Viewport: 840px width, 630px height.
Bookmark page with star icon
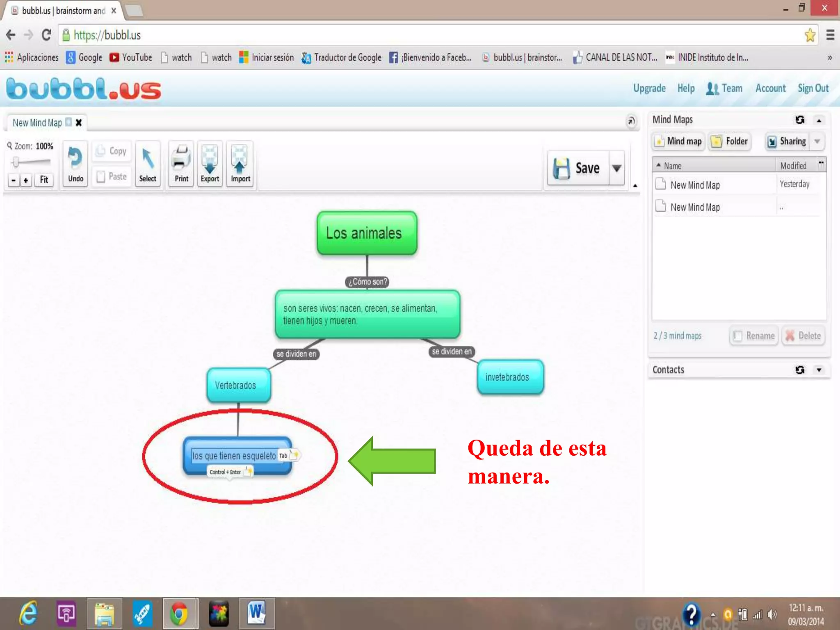point(810,35)
